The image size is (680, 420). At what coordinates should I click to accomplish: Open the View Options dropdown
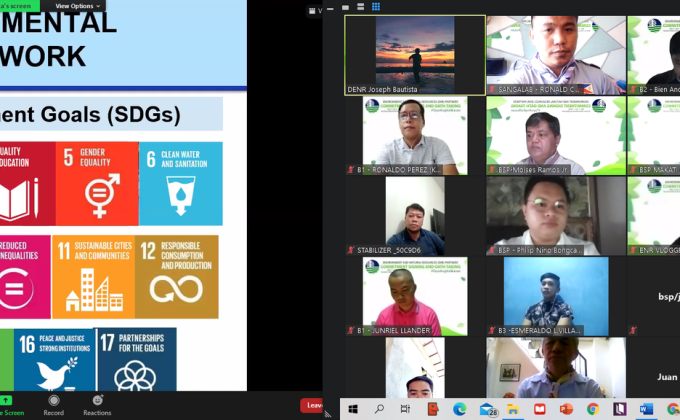(x=74, y=6)
